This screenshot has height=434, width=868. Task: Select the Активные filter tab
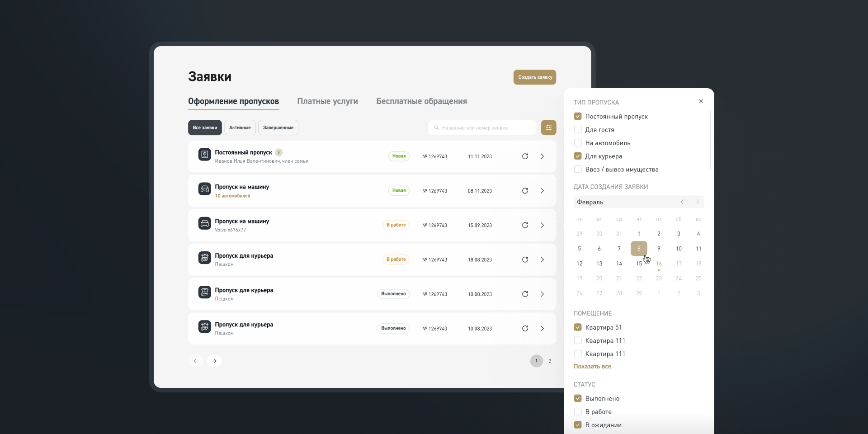[240, 127]
